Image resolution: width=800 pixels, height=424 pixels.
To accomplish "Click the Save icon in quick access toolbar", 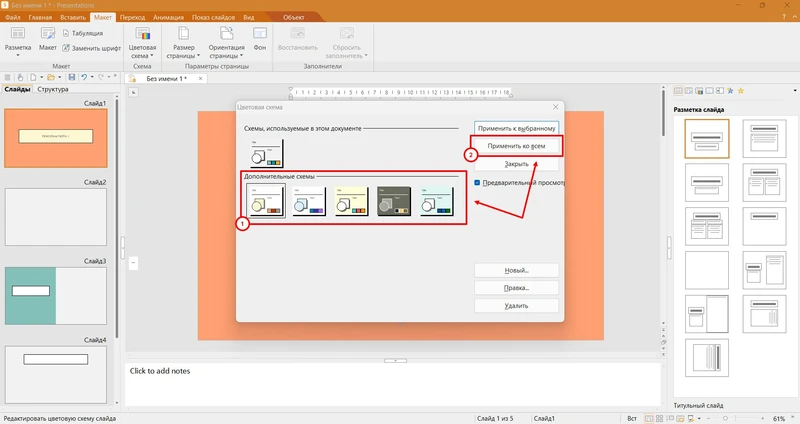I will 71,77.
